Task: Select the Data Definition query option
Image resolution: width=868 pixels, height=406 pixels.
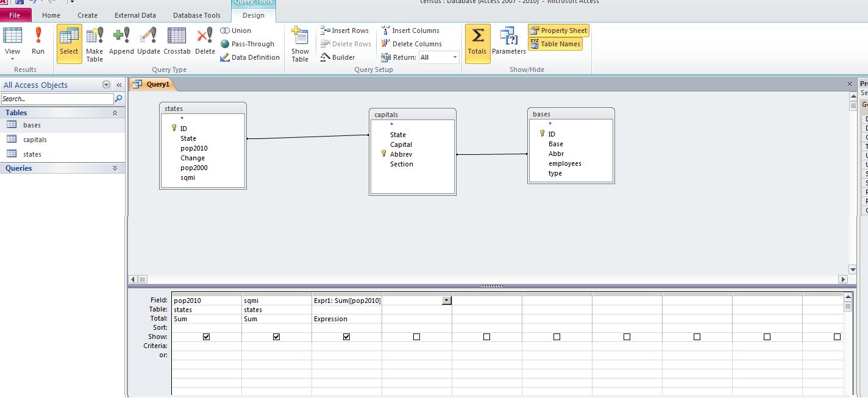Action: pos(250,57)
